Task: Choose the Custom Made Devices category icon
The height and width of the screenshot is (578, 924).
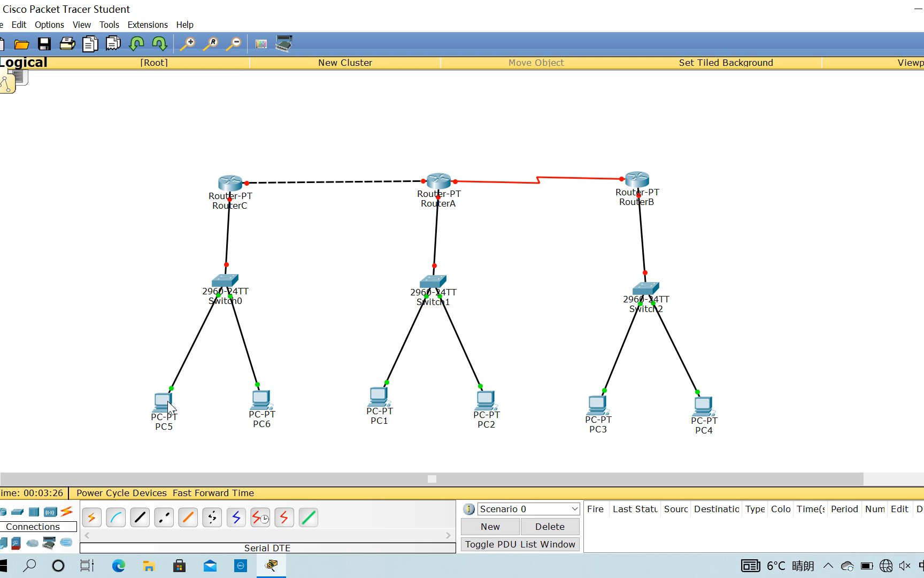Action: pyautogui.click(x=49, y=543)
